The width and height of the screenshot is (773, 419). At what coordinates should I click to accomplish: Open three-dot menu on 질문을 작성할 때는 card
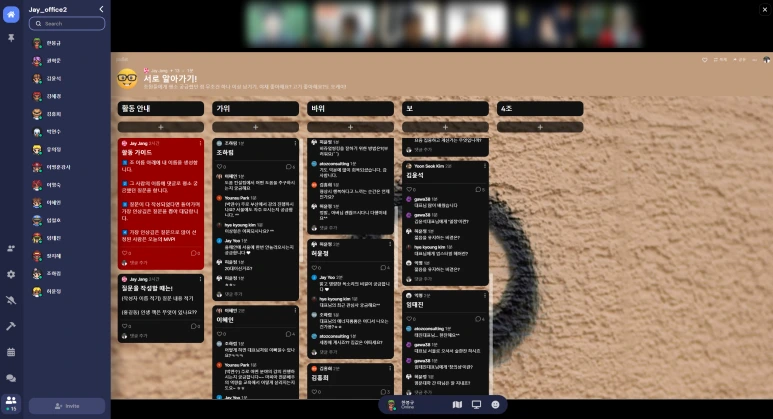(x=200, y=279)
